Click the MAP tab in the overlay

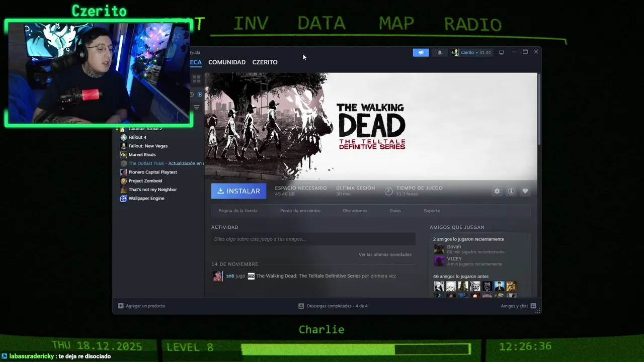[397, 23]
